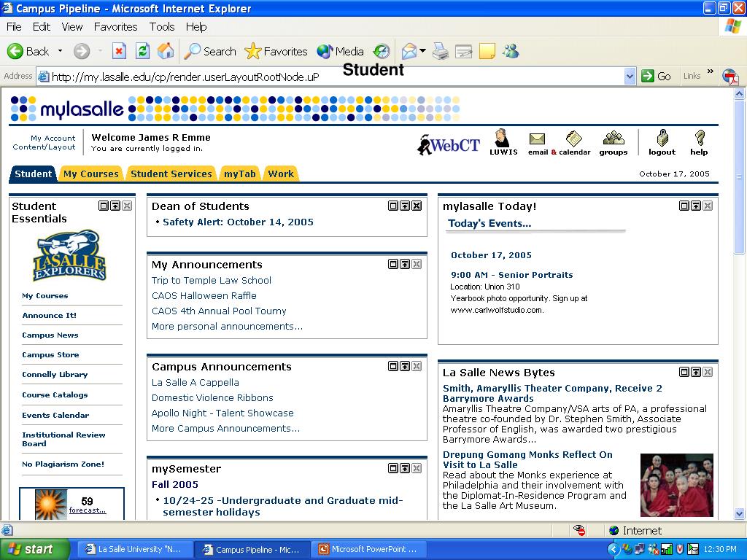Click the Go button
747x560 pixels.
657,76
